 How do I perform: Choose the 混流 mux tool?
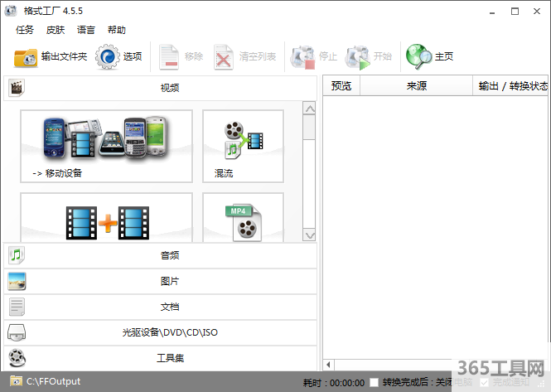tap(243, 146)
